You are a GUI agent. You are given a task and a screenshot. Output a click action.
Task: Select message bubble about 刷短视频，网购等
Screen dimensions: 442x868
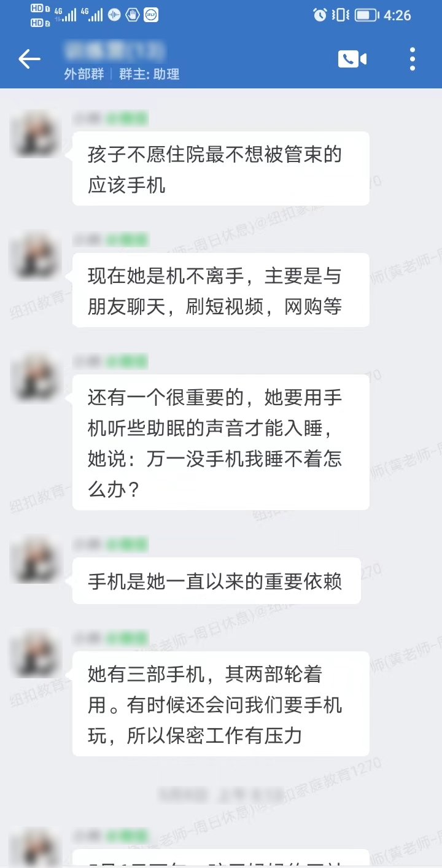point(221,290)
